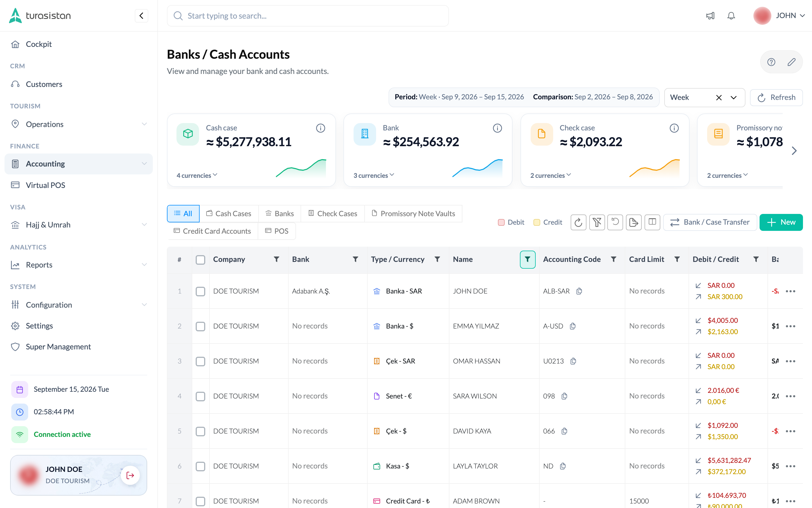812x508 pixels.
Task: Click the help question mark icon
Action: click(x=771, y=62)
